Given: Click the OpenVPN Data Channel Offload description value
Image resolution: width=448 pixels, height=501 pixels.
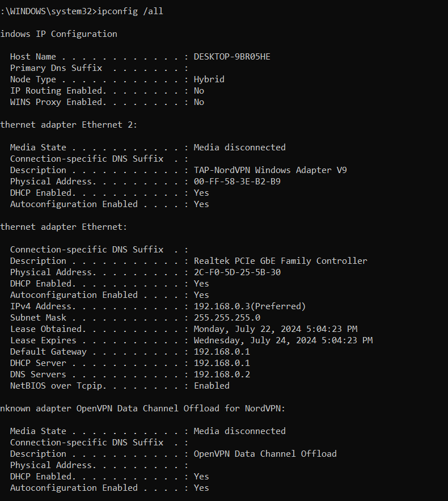Looking at the screenshot, I should 265,454.
